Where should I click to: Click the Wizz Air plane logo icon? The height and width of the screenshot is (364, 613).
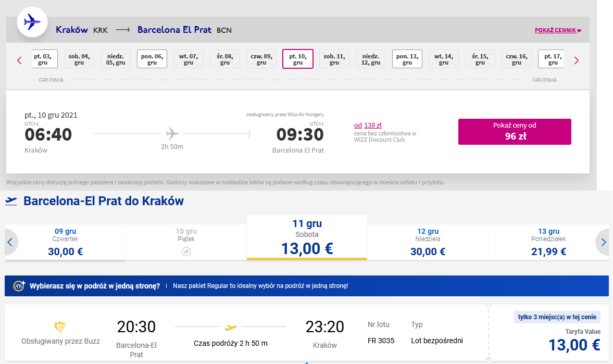[x=32, y=22]
